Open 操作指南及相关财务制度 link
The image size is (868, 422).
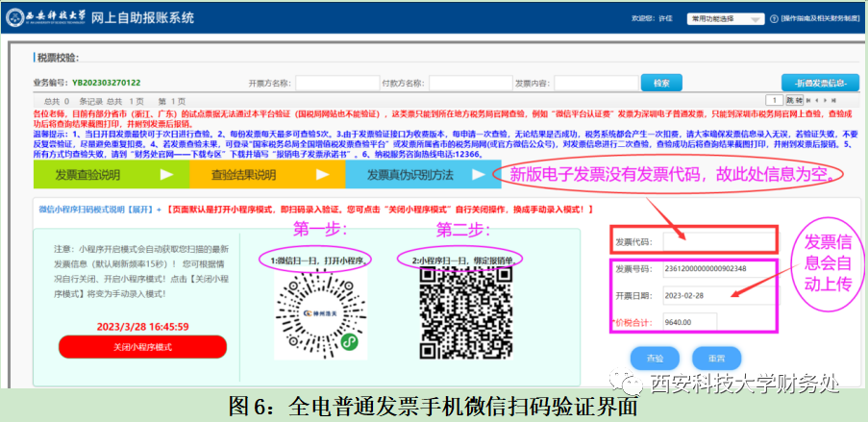point(820,19)
